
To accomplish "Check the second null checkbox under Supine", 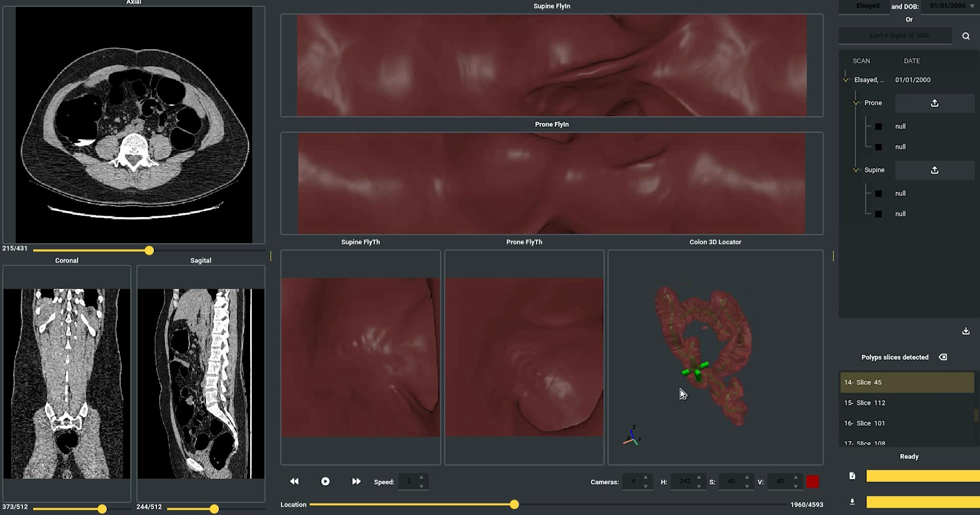I will tap(879, 213).
